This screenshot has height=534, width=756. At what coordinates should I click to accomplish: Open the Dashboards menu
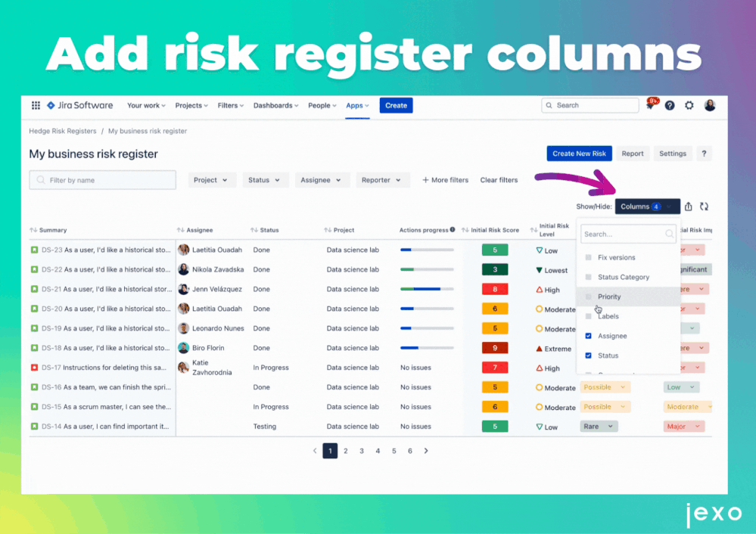tap(275, 105)
